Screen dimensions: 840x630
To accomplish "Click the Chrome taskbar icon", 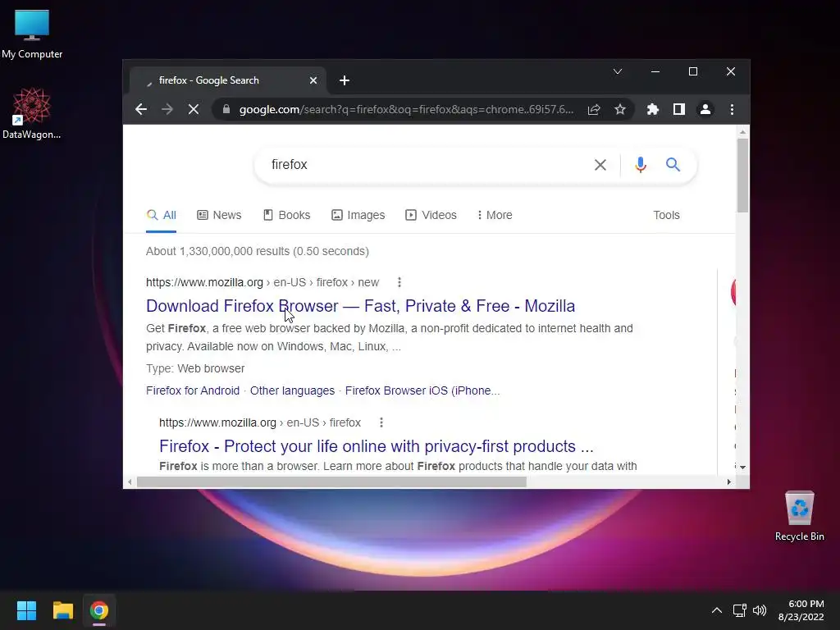I will click(99, 610).
